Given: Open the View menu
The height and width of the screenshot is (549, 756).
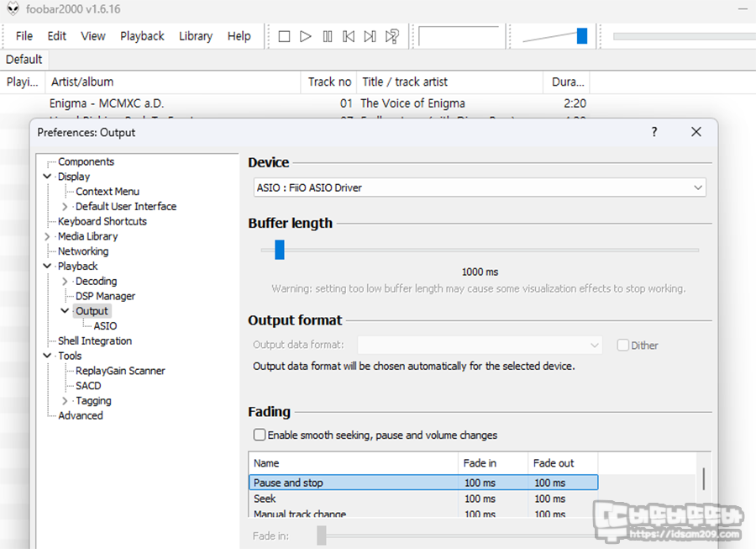Looking at the screenshot, I should (93, 36).
